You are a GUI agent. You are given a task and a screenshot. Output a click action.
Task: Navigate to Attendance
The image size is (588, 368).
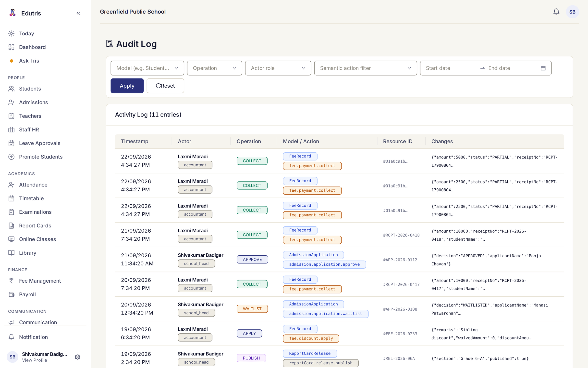33,185
